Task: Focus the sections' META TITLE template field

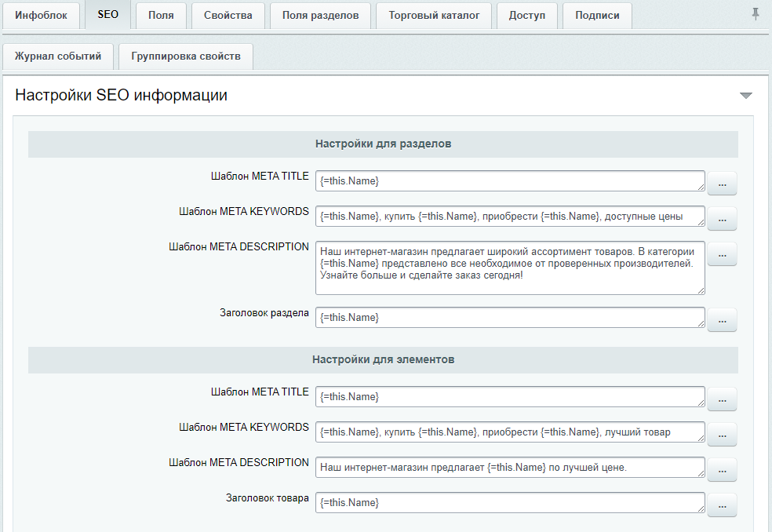Action: click(510, 180)
